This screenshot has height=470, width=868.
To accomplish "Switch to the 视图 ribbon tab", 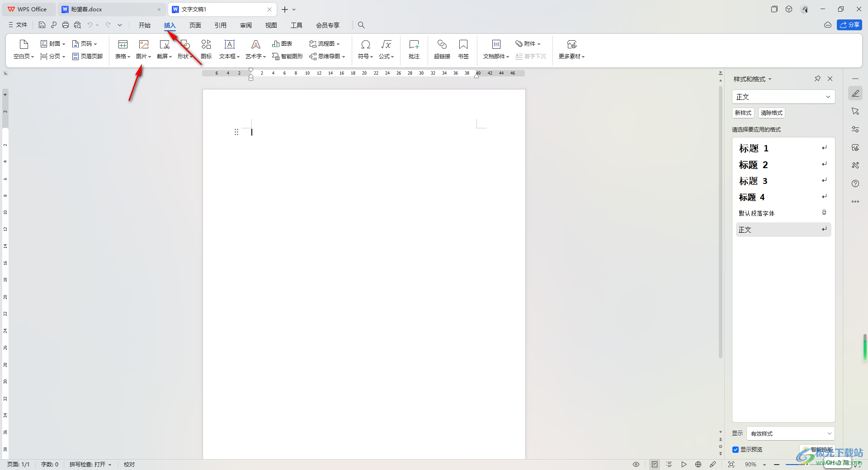I will (271, 25).
